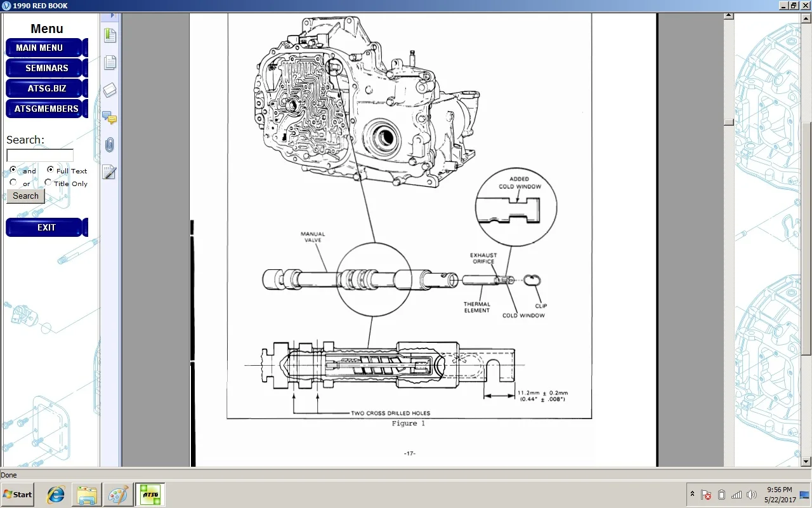Open the volume speaker tray icon
The width and height of the screenshot is (812, 508).
click(752, 495)
